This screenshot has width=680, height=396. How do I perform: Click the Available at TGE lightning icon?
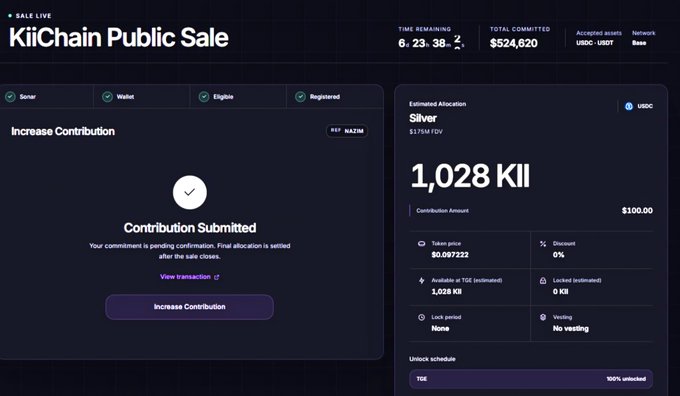coord(422,281)
